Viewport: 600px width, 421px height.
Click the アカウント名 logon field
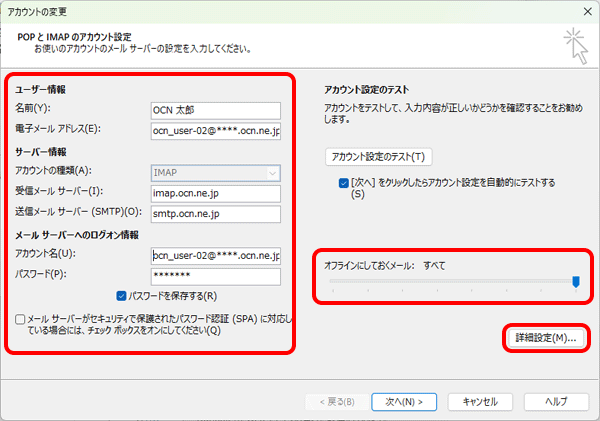click(x=216, y=255)
